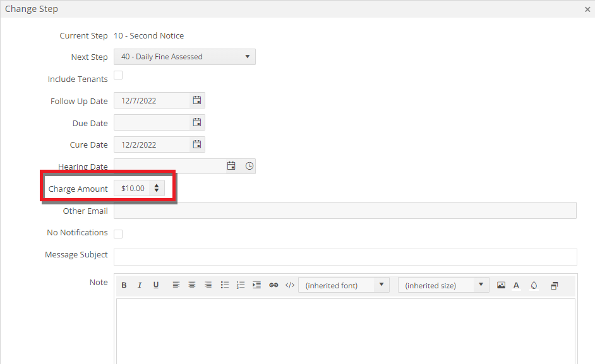Image resolution: width=595 pixels, height=364 pixels.
Task: Check the No Notifications checkbox
Action: [118, 234]
